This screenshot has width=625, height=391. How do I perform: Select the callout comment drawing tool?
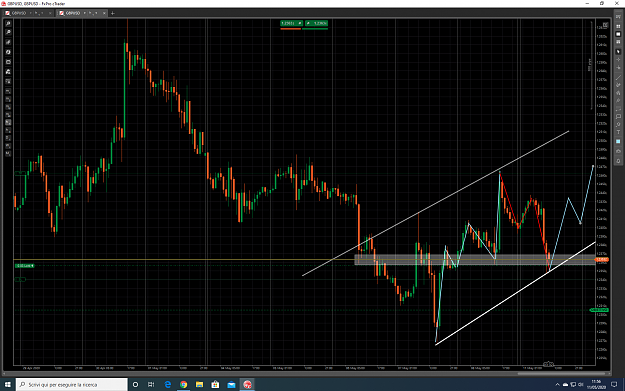tap(618, 116)
